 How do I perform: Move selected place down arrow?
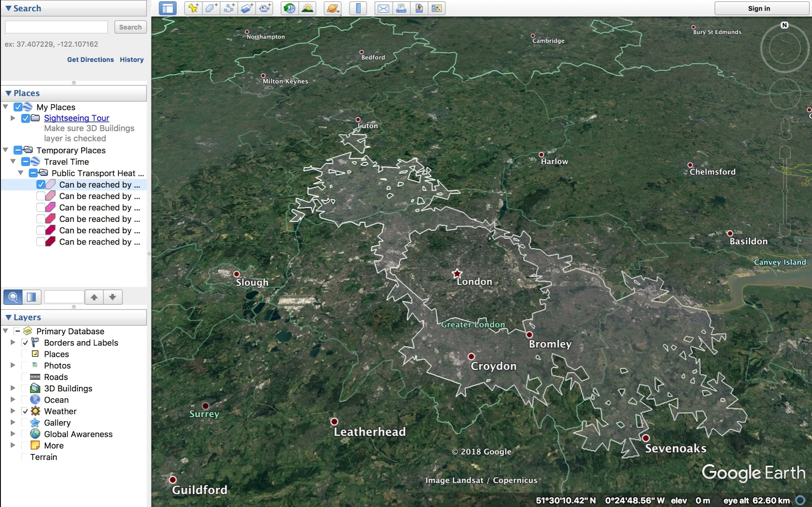[x=113, y=297]
